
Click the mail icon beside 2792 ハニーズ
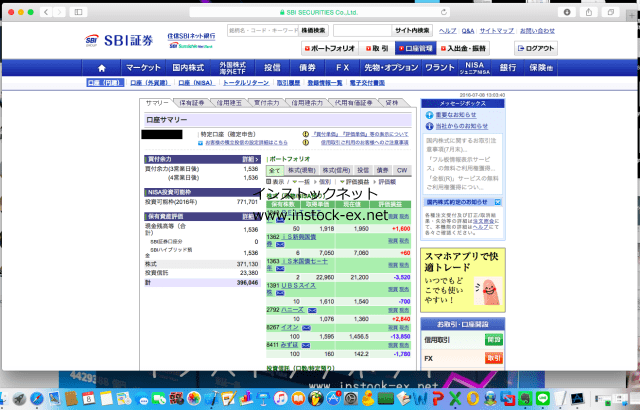(x=312, y=310)
